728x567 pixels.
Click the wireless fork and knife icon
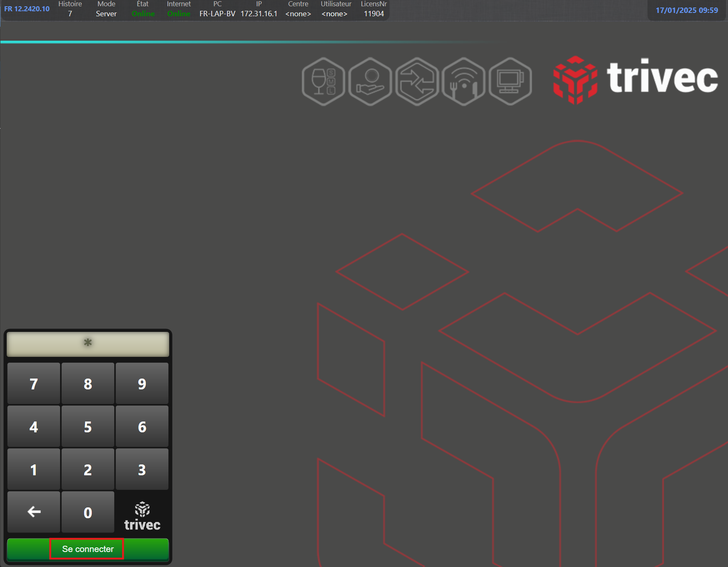463,82
